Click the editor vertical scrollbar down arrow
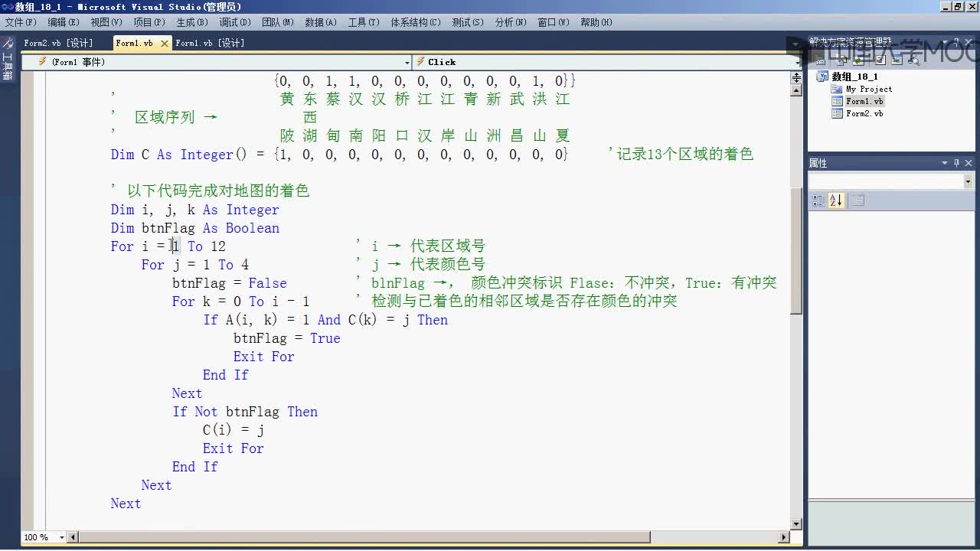Screen dimensions: 980x551 (796, 524)
